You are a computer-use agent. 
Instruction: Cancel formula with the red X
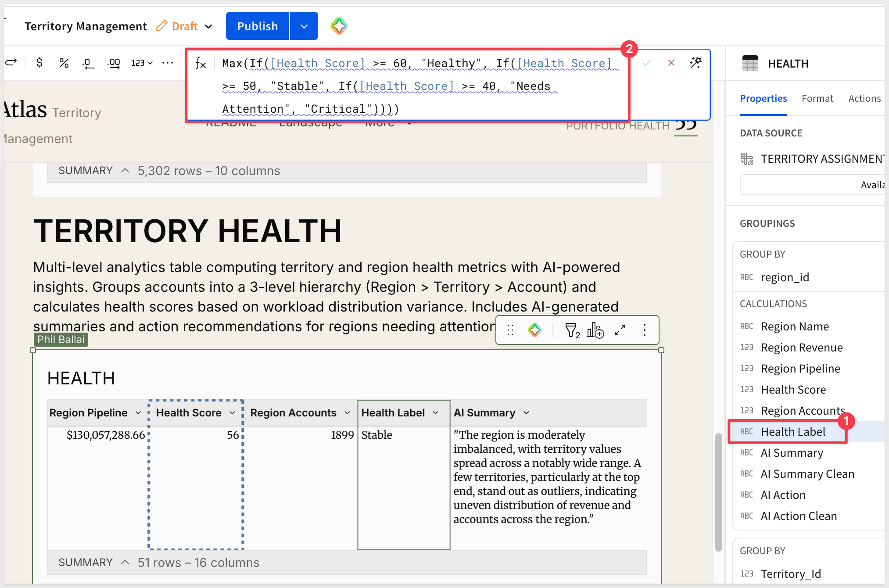click(671, 63)
